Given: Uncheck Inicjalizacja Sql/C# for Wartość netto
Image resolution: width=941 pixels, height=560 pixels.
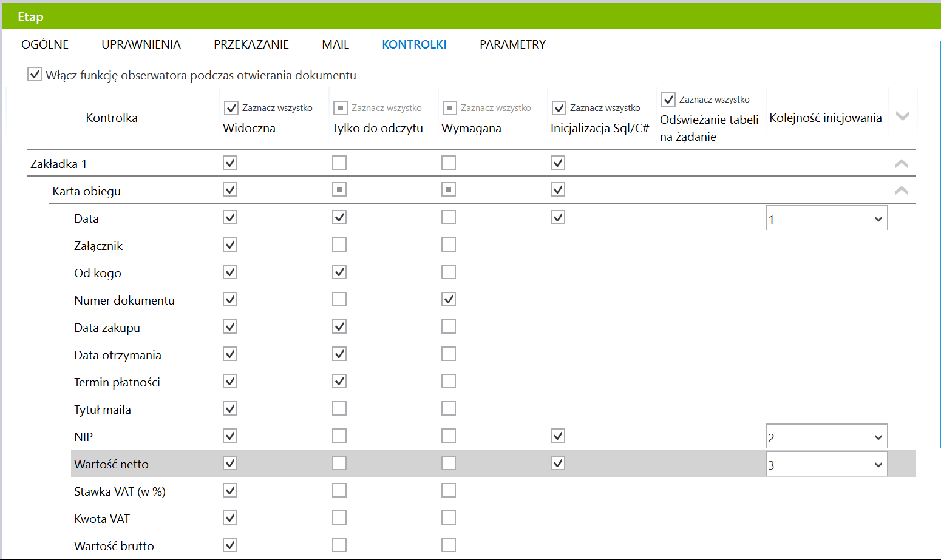Looking at the screenshot, I should click(558, 463).
